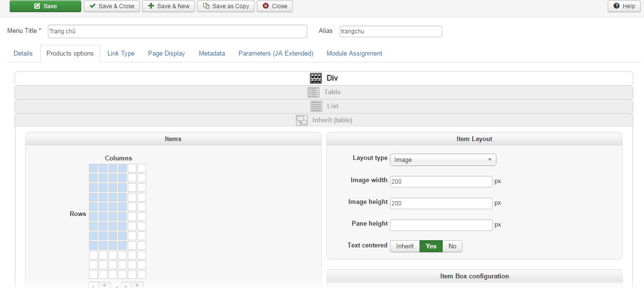Focus the Alias field containing trangchu
The image size is (644, 288).
pyautogui.click(x=390, y=31)
